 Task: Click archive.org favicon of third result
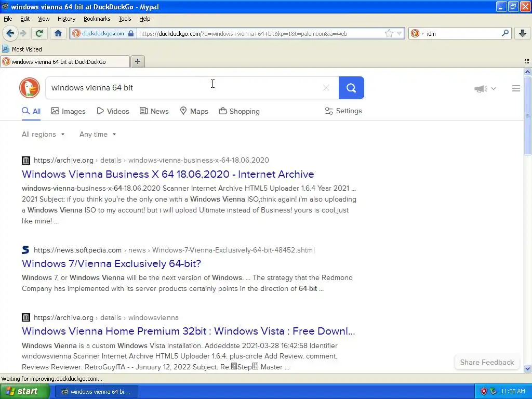[26, 317]
